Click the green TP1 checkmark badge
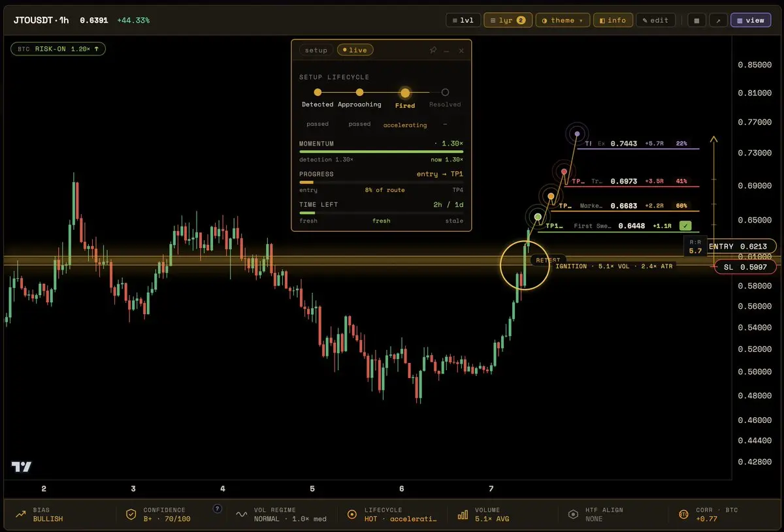Viewport: 784px width, 532px height. (685, 226)
